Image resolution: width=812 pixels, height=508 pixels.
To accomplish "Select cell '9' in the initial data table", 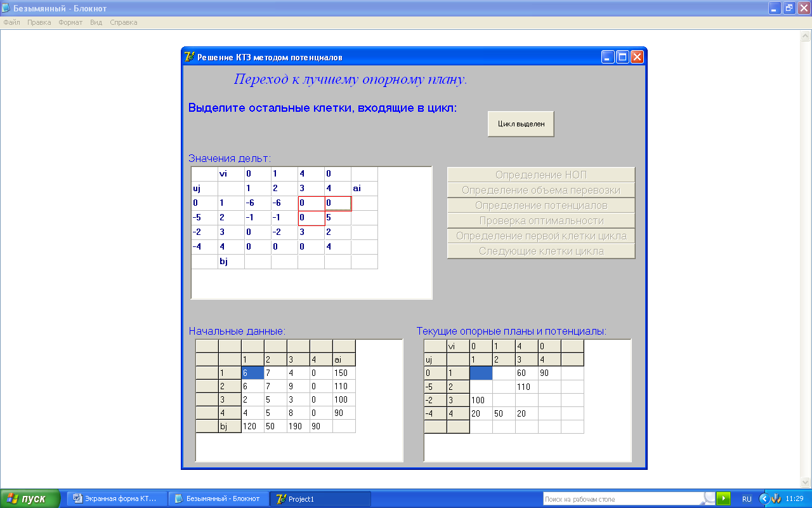I will (298, 386).
